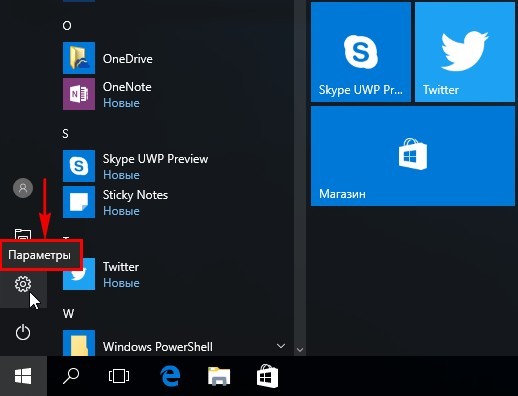This screenshot has height=396, width=518.
Task: Jump to the letter W section header
Action: [x=68, y=314]
